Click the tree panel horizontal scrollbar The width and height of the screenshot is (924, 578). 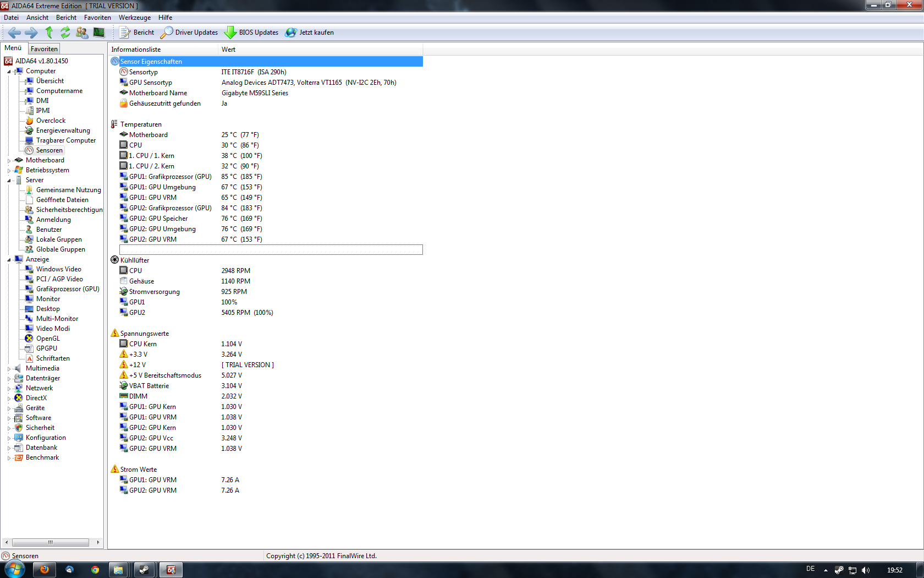tap(51, 542)
